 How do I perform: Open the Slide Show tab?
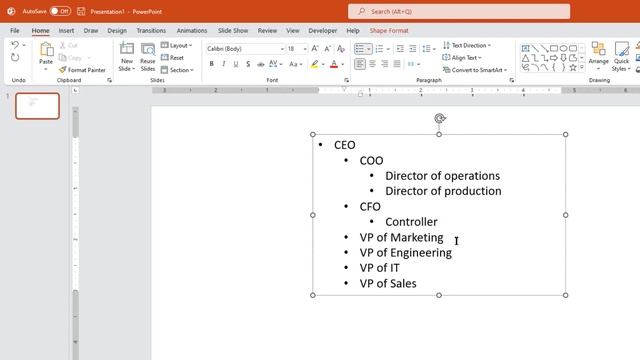pos(233,31)
